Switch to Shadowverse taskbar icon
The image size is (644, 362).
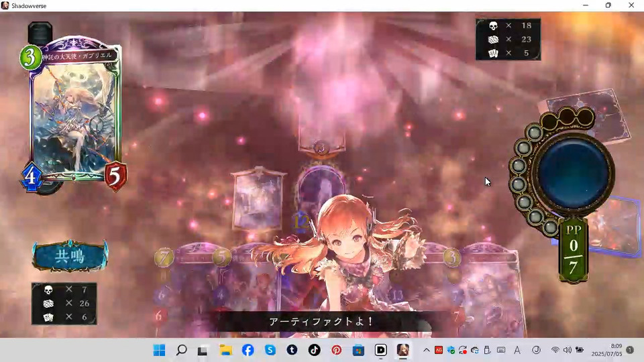point(403,350)
